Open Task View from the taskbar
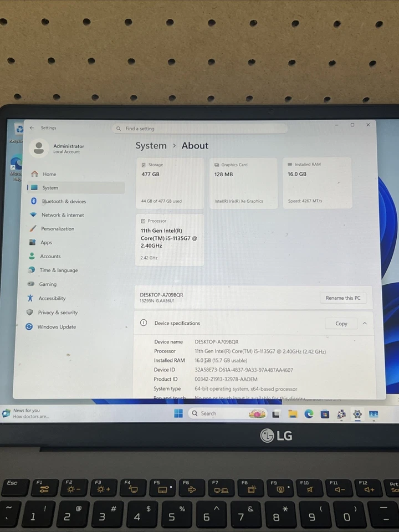The width and height of the screenshot is (399, 532). coord(275,413)
